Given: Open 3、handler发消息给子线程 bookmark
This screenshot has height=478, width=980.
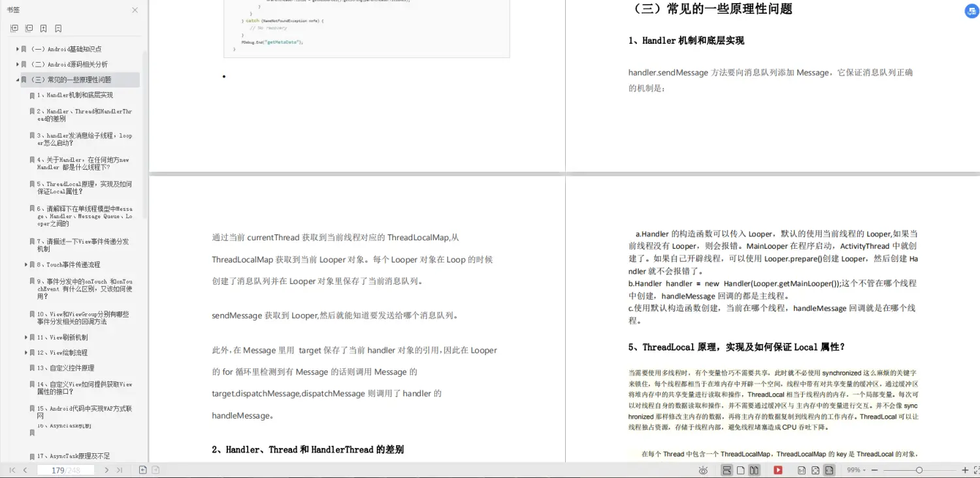Looking at the screenshot, I should coord(84,139).
